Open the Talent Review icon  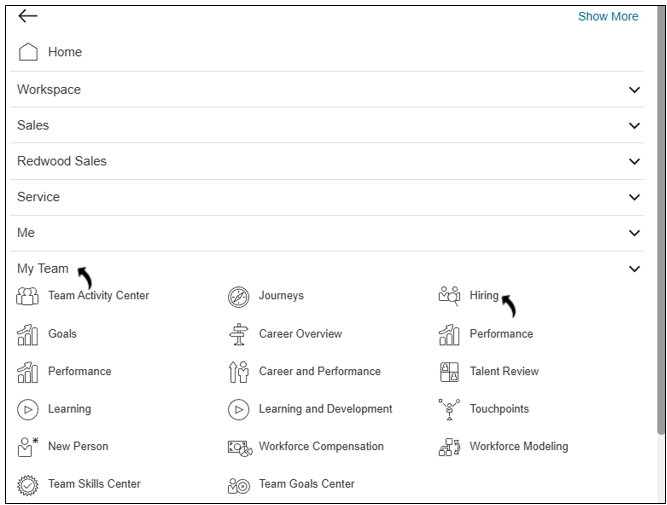coord(449,371)
